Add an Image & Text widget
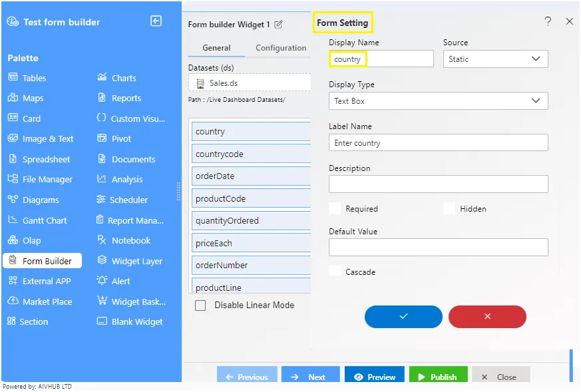The width and height of the screenshot is (581, 392). (x=41, y=139)
